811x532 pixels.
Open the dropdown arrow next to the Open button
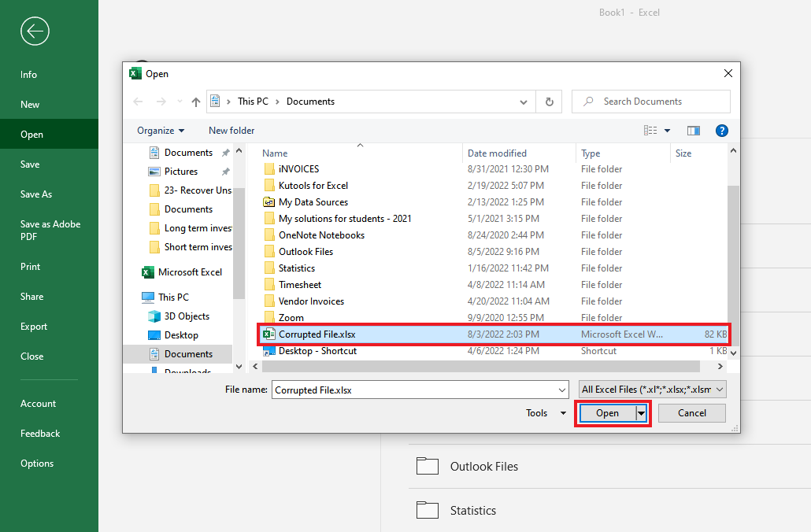[640, 412]
